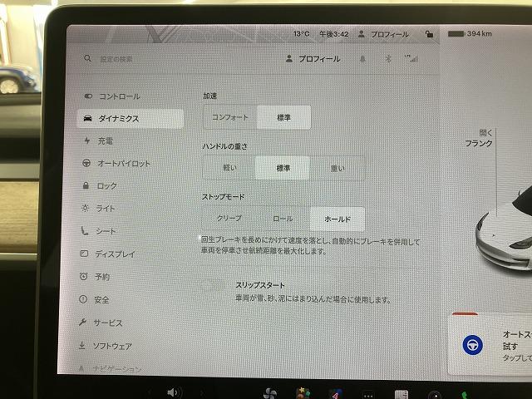
Task: Click the サービス wrench icon
Action: click(83, 323)
